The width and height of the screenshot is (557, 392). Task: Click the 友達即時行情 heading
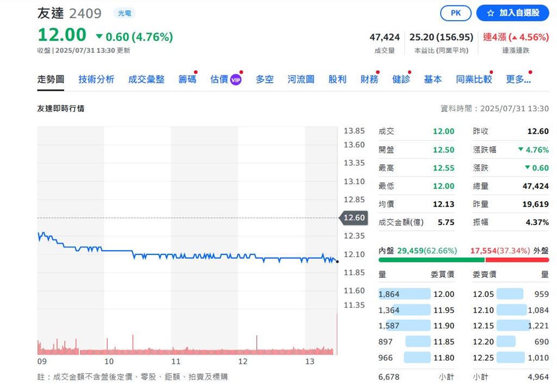click(x=61, y=108)
